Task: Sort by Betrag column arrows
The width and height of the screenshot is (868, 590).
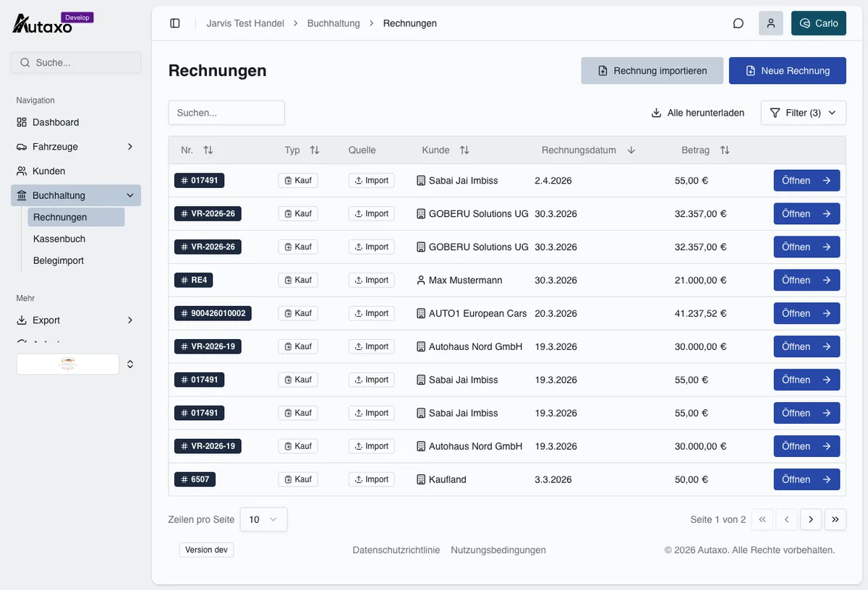Action: pyautogui.click(x=725, y=150)
